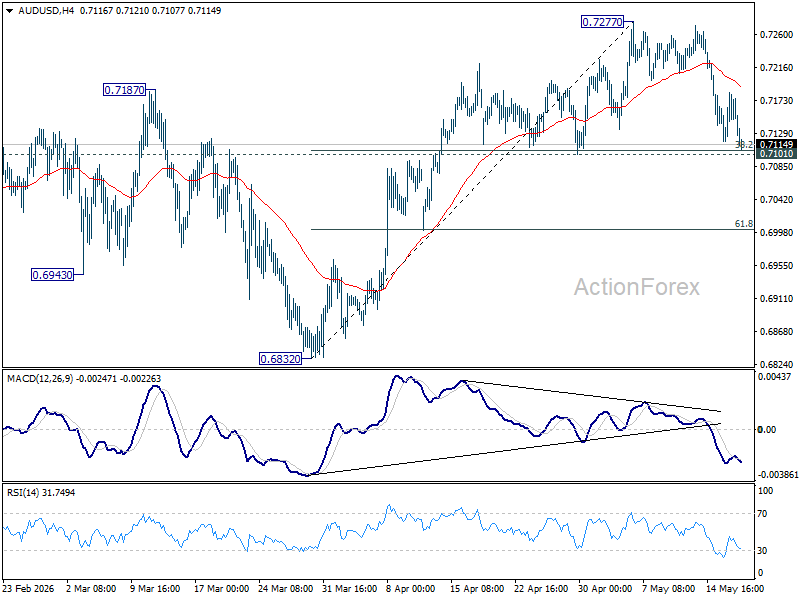Open the chart dropdown arrow beside AUDUSD,H4

10,11
